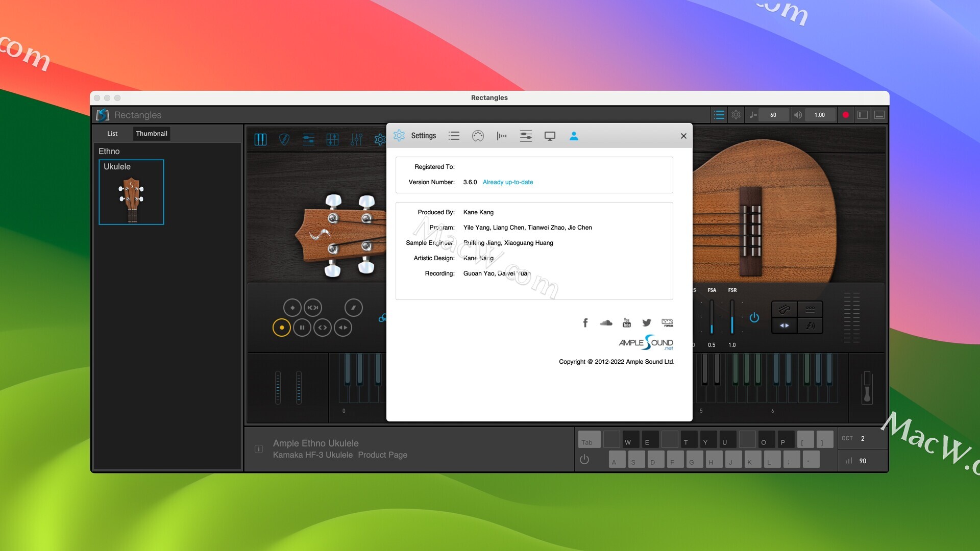Open the grid FX panel icon
The width and height of the screenshot is (980, 551).
coord(332,139)
